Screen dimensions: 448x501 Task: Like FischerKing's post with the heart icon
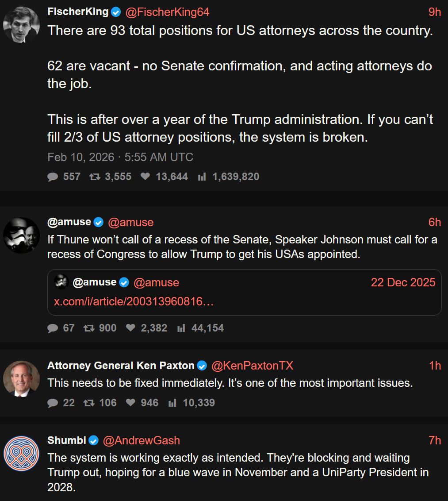click(x=145, y=177)
